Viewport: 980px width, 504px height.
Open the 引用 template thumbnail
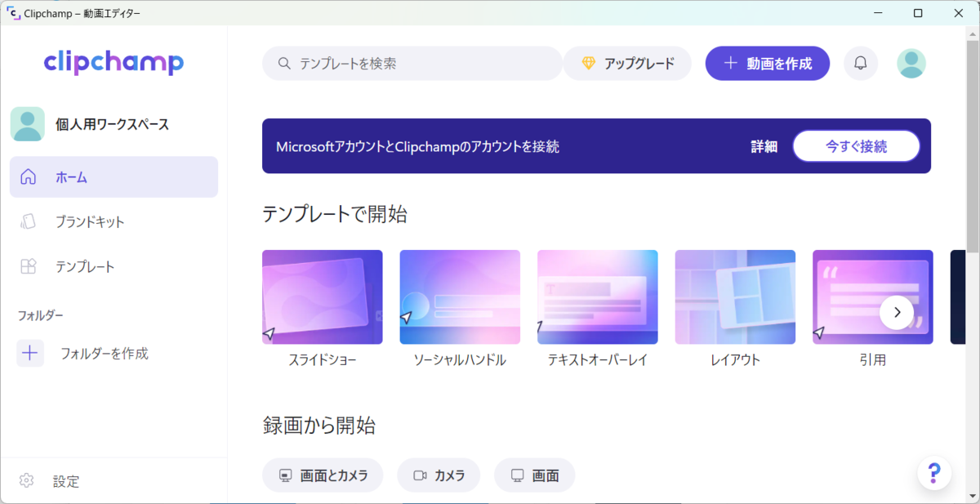[872, 297]
